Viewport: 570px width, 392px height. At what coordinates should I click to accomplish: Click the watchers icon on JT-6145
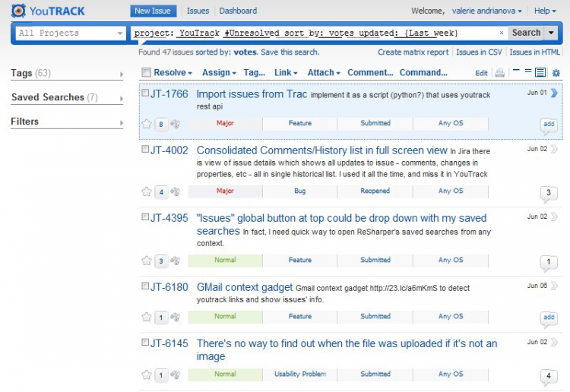[176, 375]
